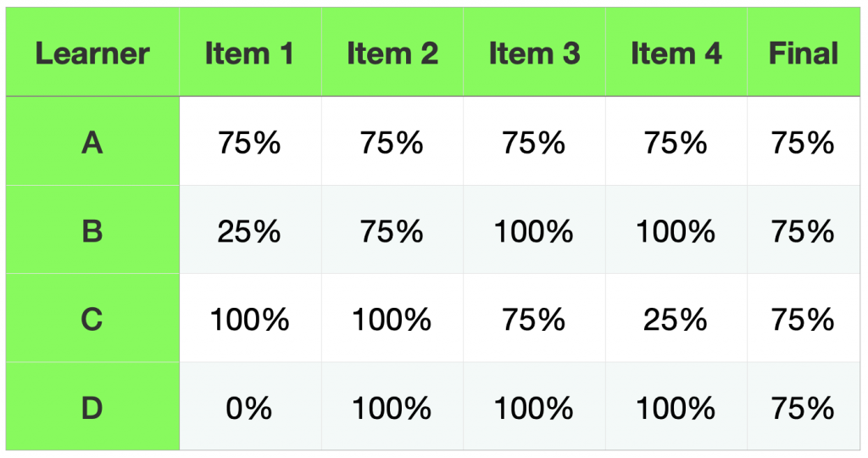The width and height of the screenshot is (868, 458).
Task: Select Learner B's Item 3 100% cell
Action: (534, 231)
